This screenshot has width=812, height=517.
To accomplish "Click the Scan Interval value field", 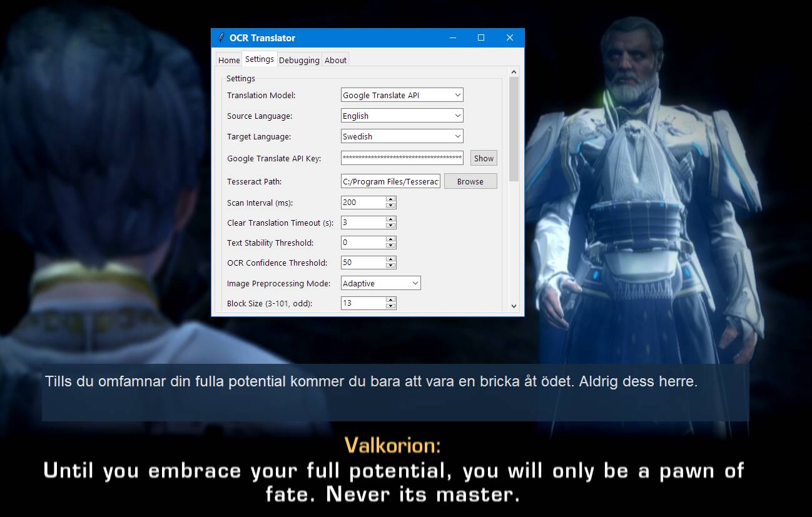I will coord(363,203).
